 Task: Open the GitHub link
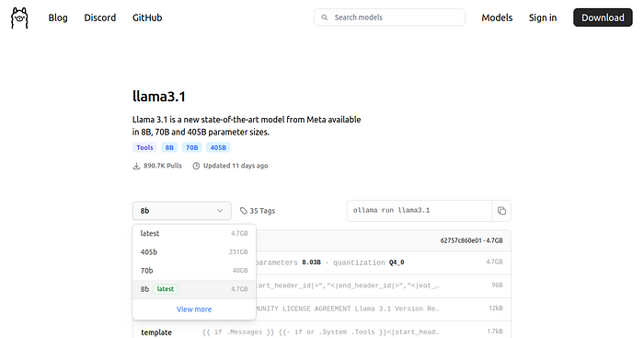coord(147,17)
